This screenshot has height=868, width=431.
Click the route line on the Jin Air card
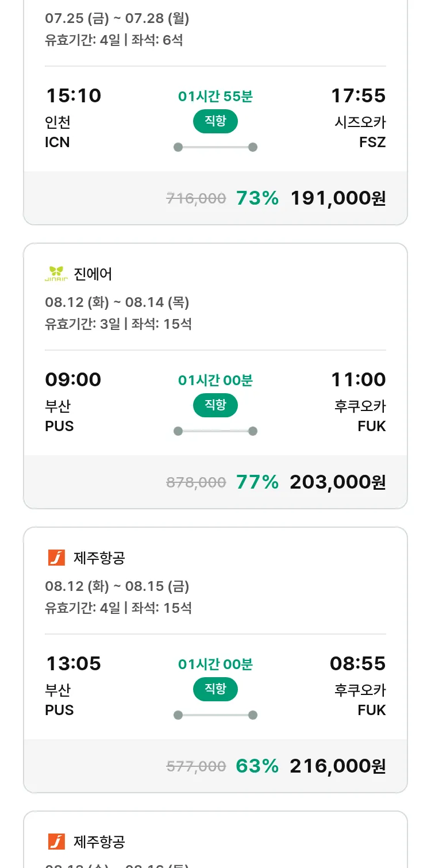215,431
